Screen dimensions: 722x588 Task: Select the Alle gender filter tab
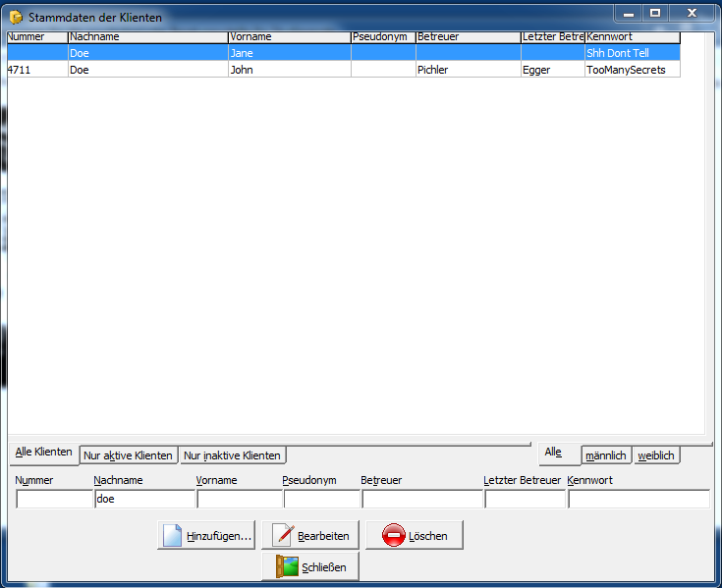coord(553,452)
